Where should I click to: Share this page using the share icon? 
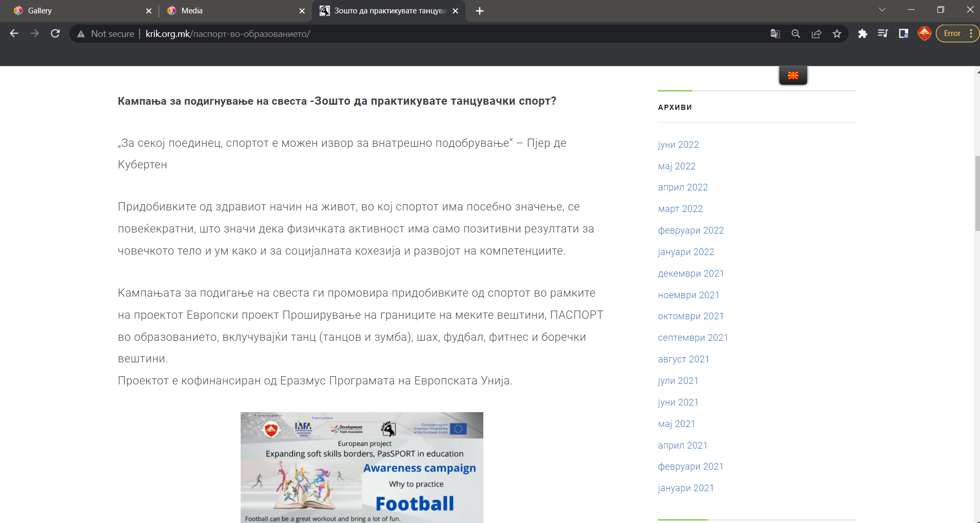[816, 34]
